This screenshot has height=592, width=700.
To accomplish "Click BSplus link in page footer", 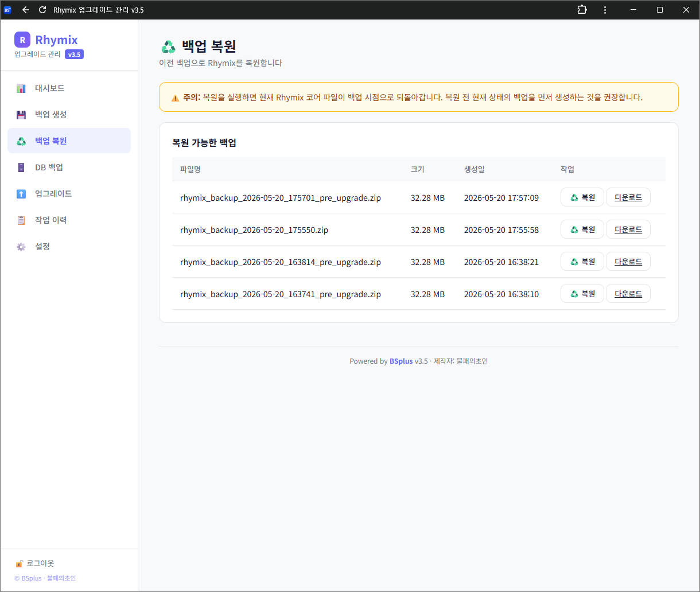I will tap(401, 361).
